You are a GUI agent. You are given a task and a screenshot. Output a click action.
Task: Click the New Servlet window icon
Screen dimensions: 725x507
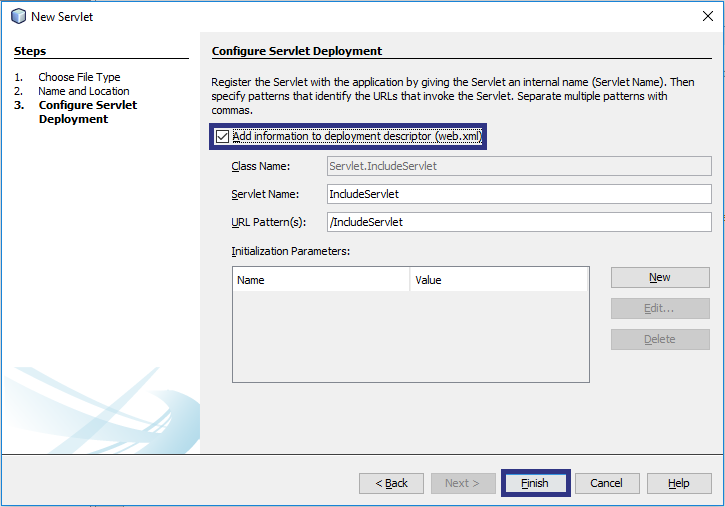pyautogui.click(x=17, y=16)
